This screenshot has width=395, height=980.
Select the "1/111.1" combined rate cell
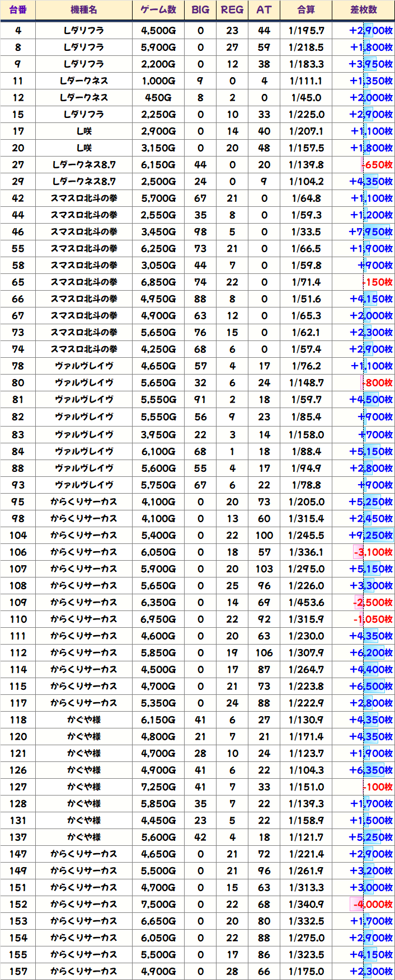(306, 81)
